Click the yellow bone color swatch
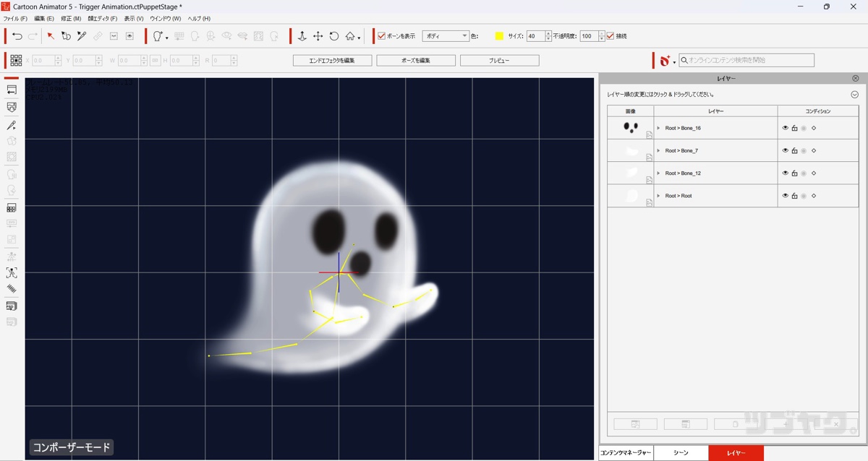 [499, 36]
